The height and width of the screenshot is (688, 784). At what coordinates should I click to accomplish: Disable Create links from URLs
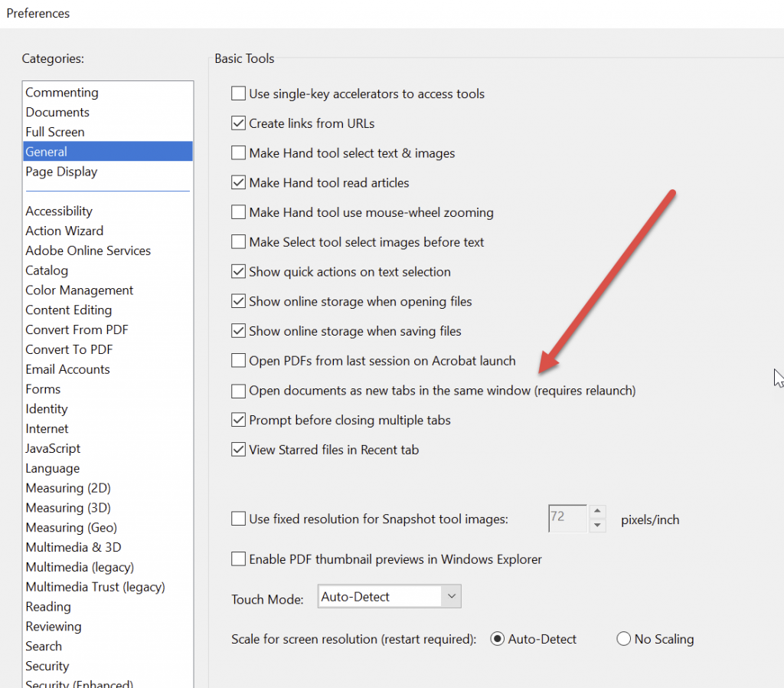coord(240,123)
